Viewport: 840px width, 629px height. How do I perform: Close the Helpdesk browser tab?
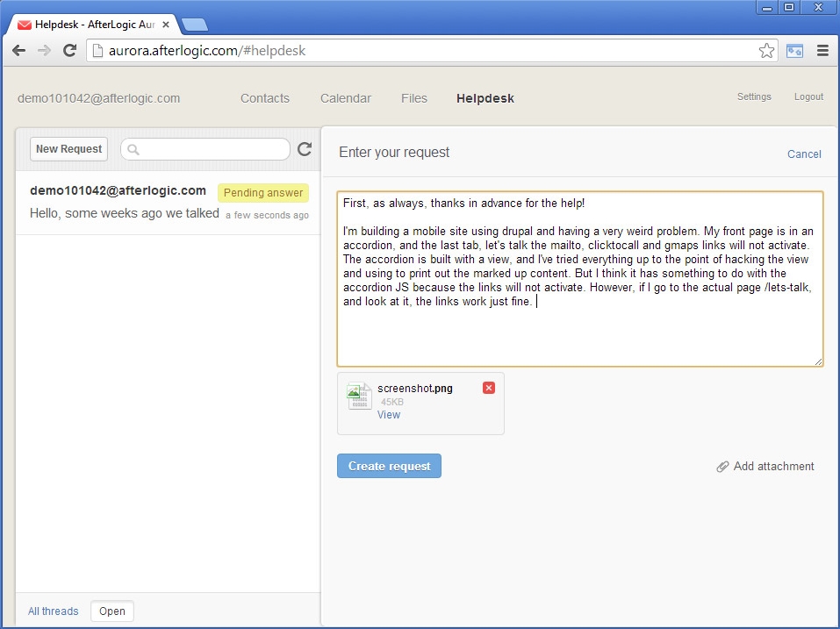[166, 25]
